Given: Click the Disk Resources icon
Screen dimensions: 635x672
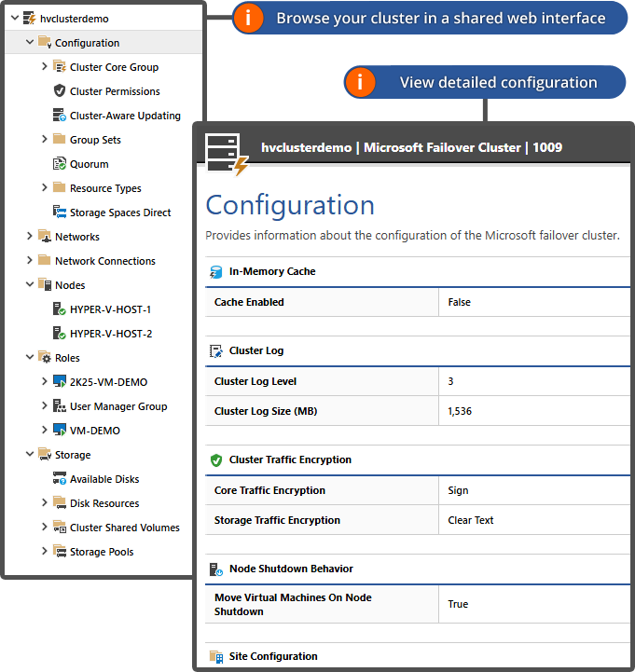Looking at the screenshot, I should [x=59, y=502].
